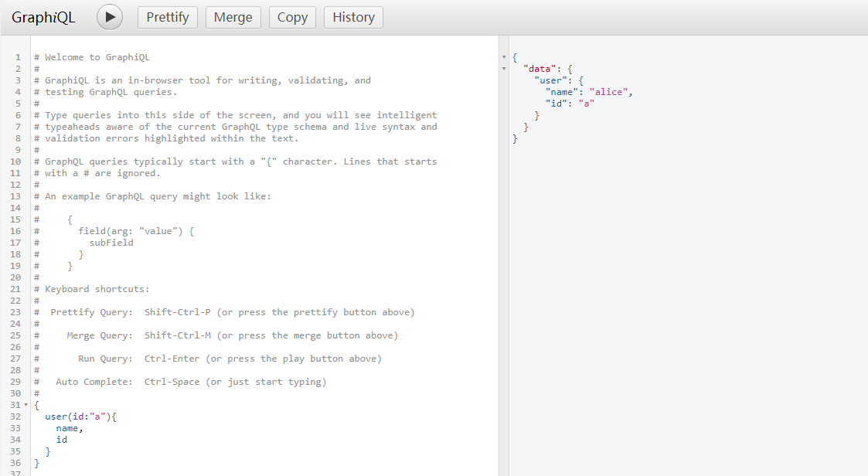
Task: Click the 'Merge Query: Shift-Ctrl-M' comment line
Action: click(216, 335)
